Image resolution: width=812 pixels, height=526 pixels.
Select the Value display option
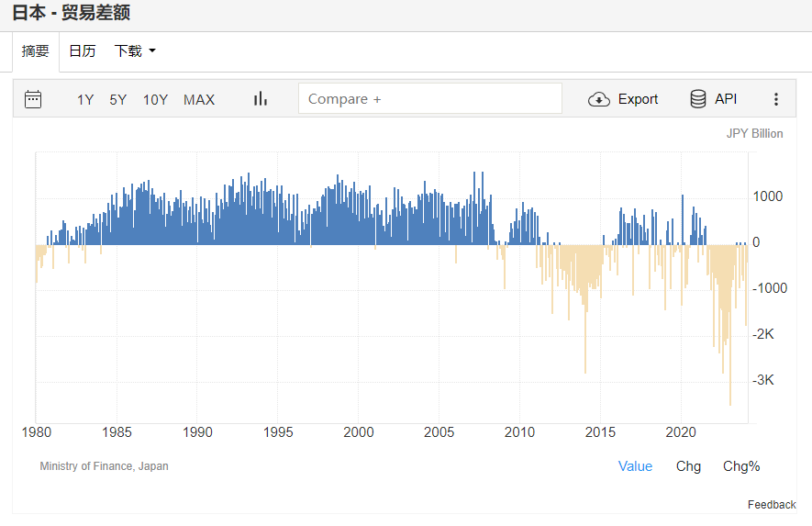[x=635, y=466]
